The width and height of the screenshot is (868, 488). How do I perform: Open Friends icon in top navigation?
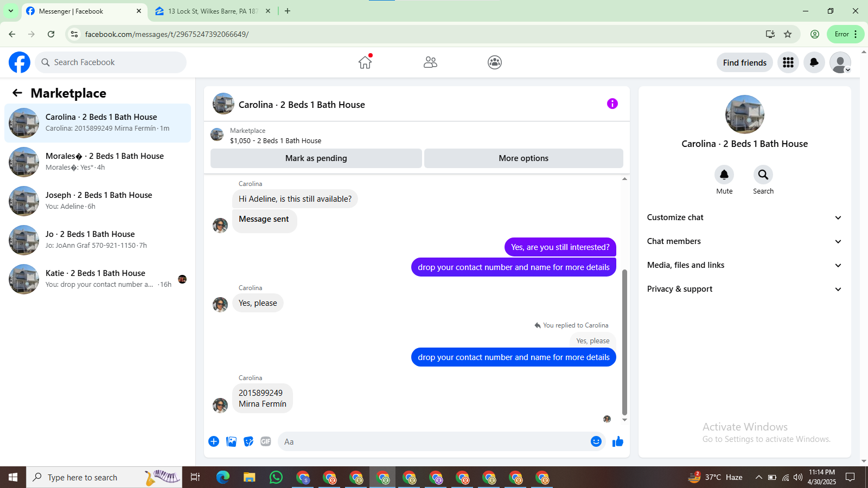pyautogui.click(x=430, y=62)
